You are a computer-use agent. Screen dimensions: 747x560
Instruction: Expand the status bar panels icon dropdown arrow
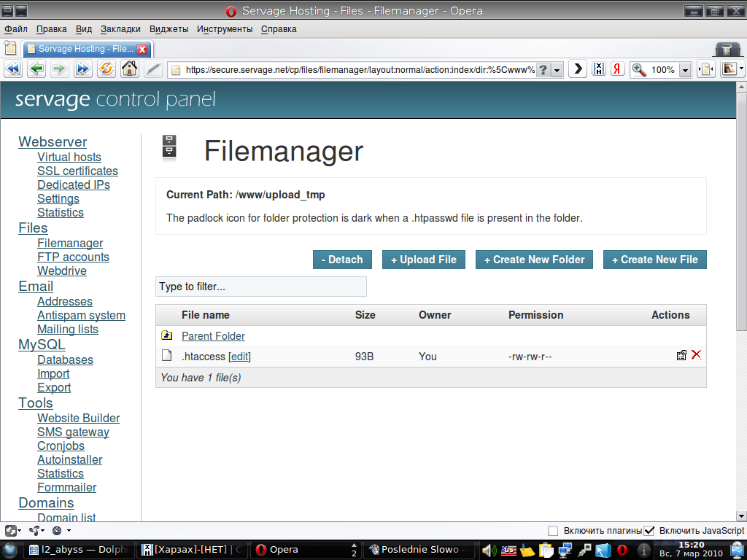coord(20,531)
